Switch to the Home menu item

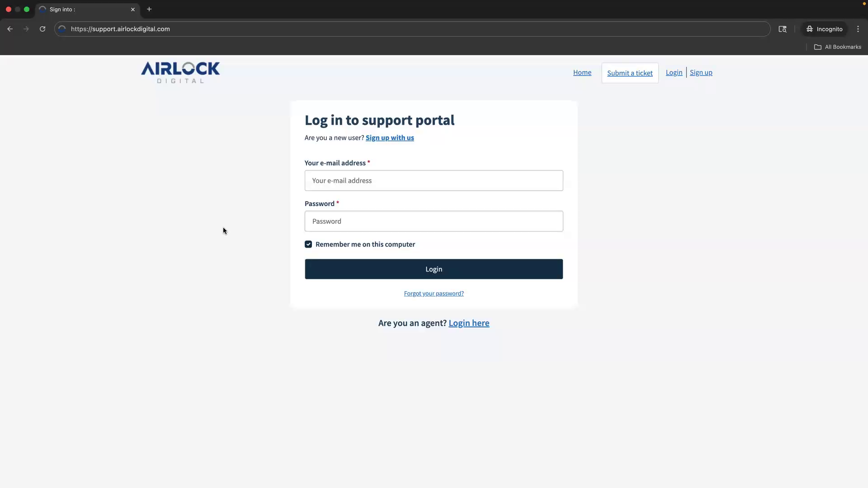(x=582, y=72)
